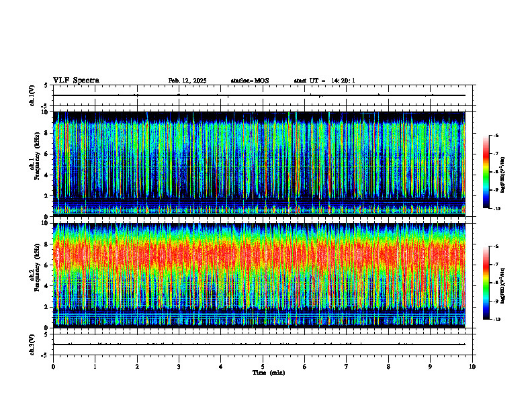Click the 'Time (min)' axis label
This screenshot has height=411, width=532.
point(269,373)
